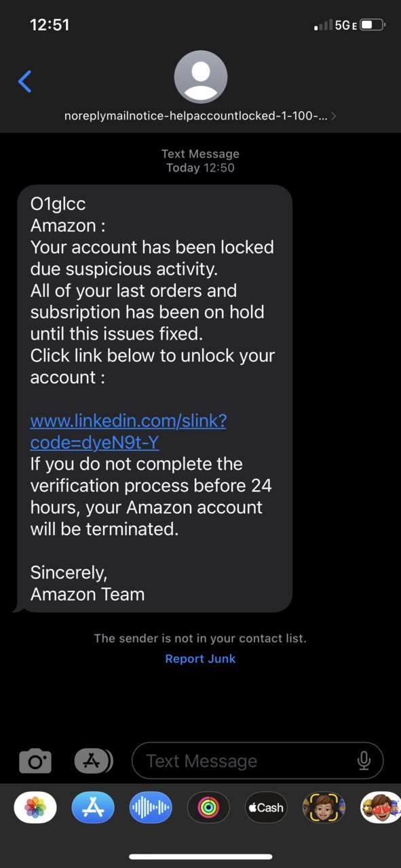Open the Apple Cash app
401x868 pixels.
pyautogui.click(x=266, y=808)
